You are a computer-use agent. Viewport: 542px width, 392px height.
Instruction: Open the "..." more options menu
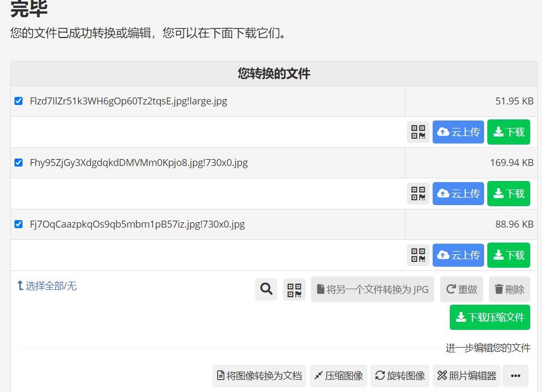pyautogui.click(x=515, y=375)
